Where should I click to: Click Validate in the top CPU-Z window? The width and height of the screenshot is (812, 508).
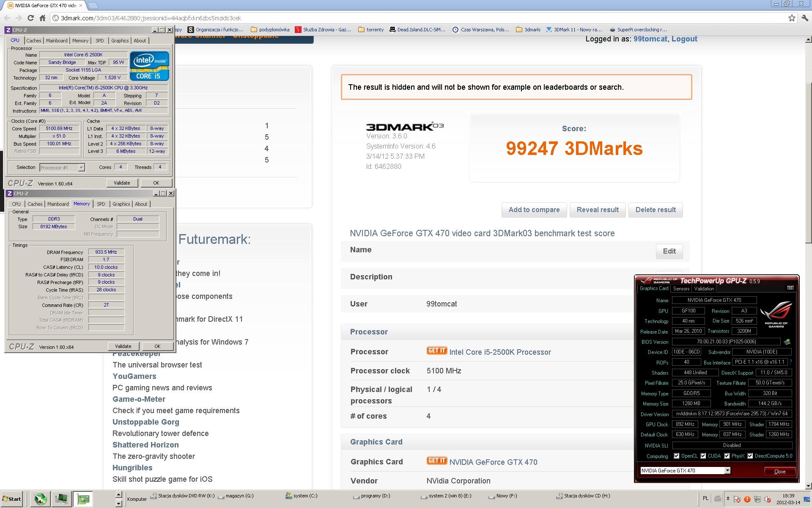[x=122, y=183]
